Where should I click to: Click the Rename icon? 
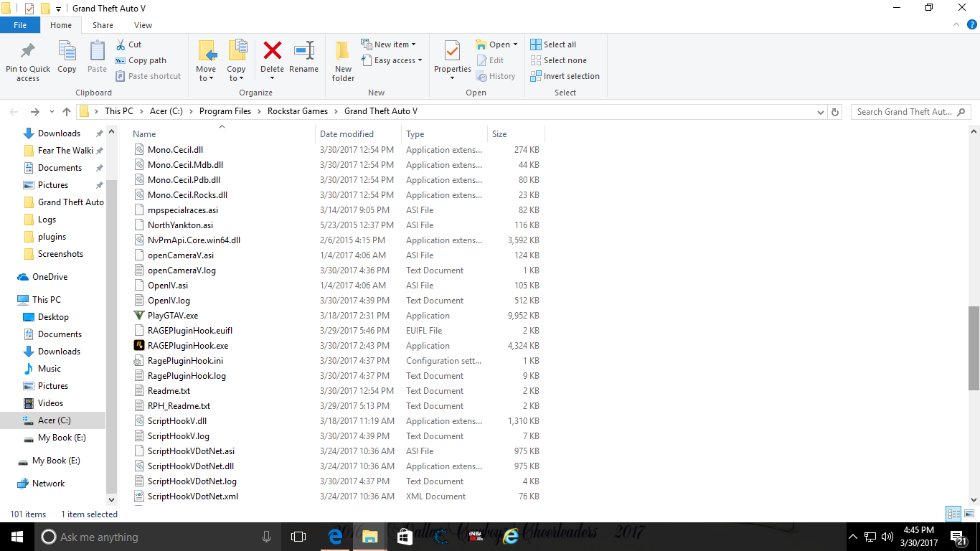click(304, 51)
